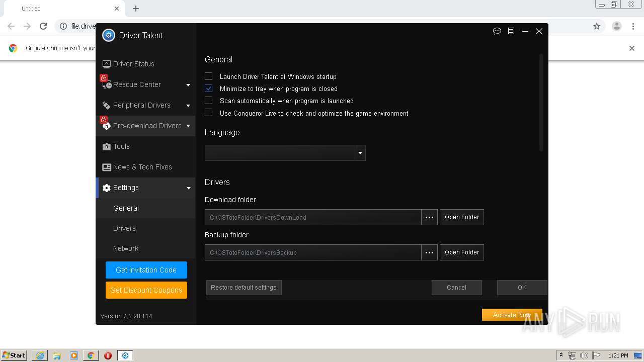Viewport: 644px width, 362px height.
Task: Click the Backup folder path field
Action: point(313,252)
